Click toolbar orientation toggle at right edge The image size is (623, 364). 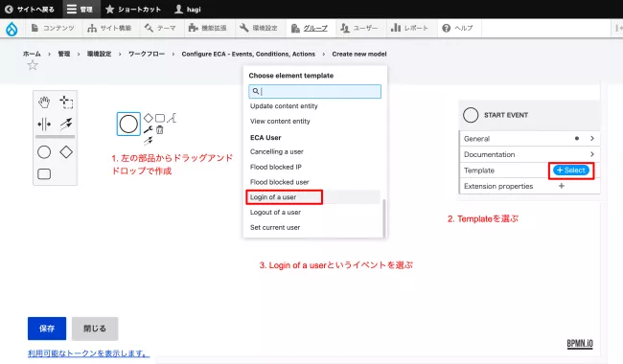point(618,28)
